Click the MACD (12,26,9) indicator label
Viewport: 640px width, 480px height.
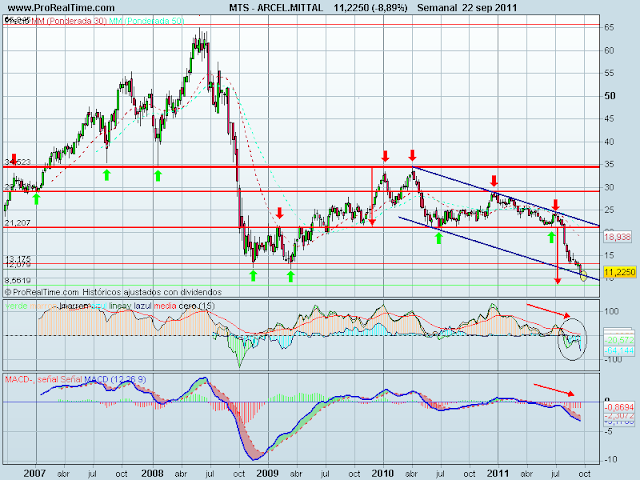click(x=115, y=380)
